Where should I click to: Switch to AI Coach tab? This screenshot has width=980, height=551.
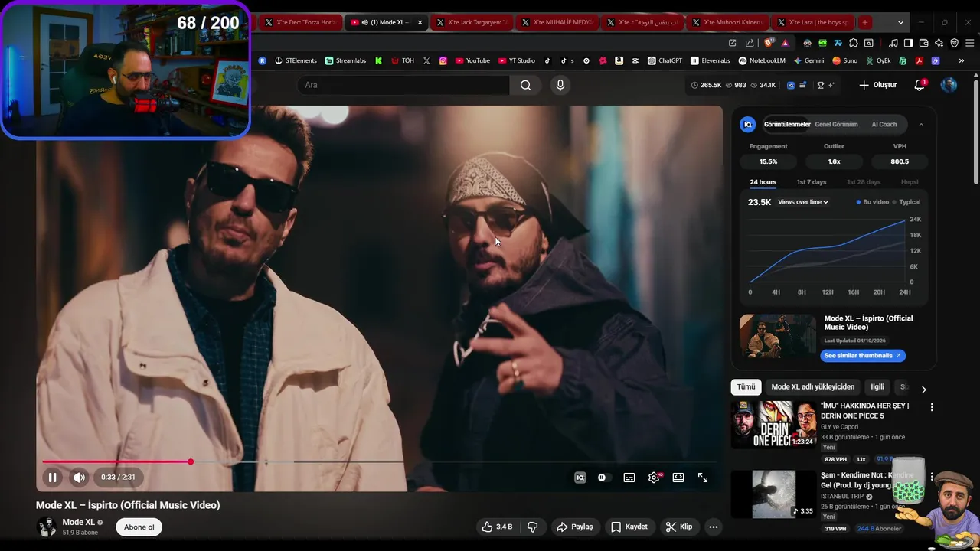884,124
